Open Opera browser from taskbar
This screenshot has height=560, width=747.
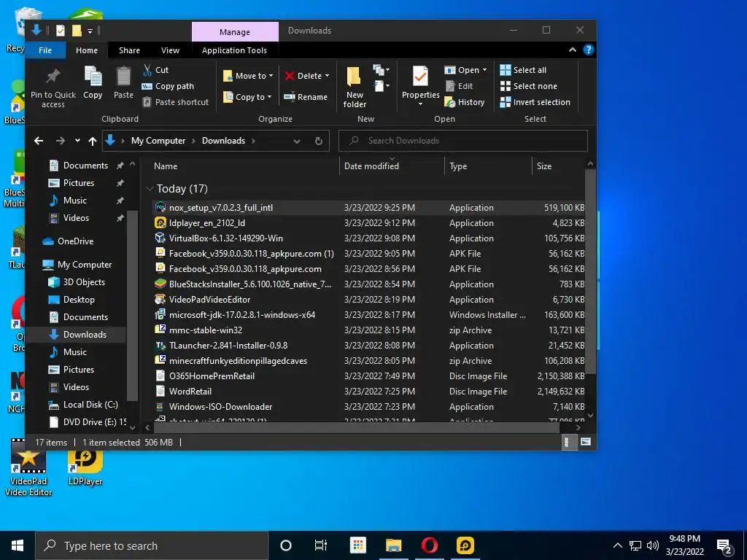coord(430,545)
